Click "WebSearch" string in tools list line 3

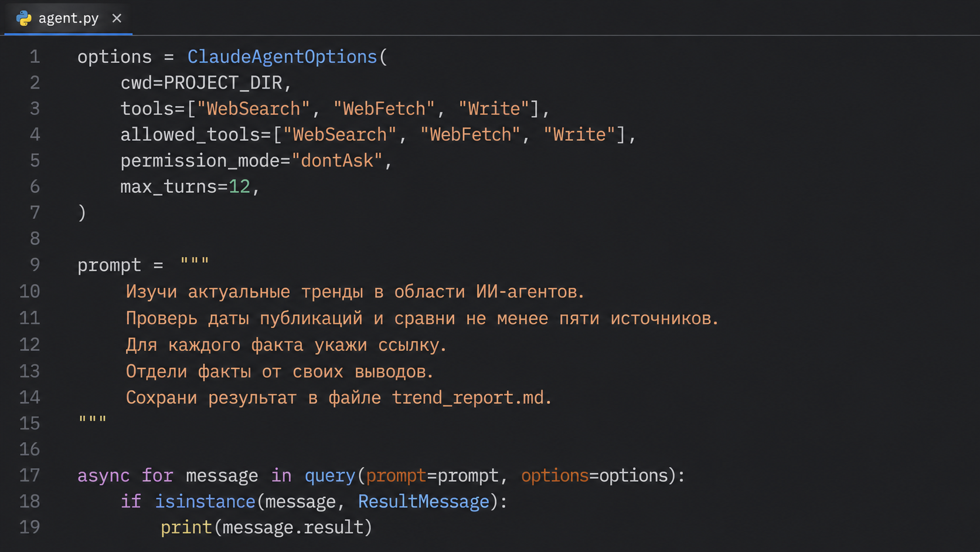[x=253, y=109]
